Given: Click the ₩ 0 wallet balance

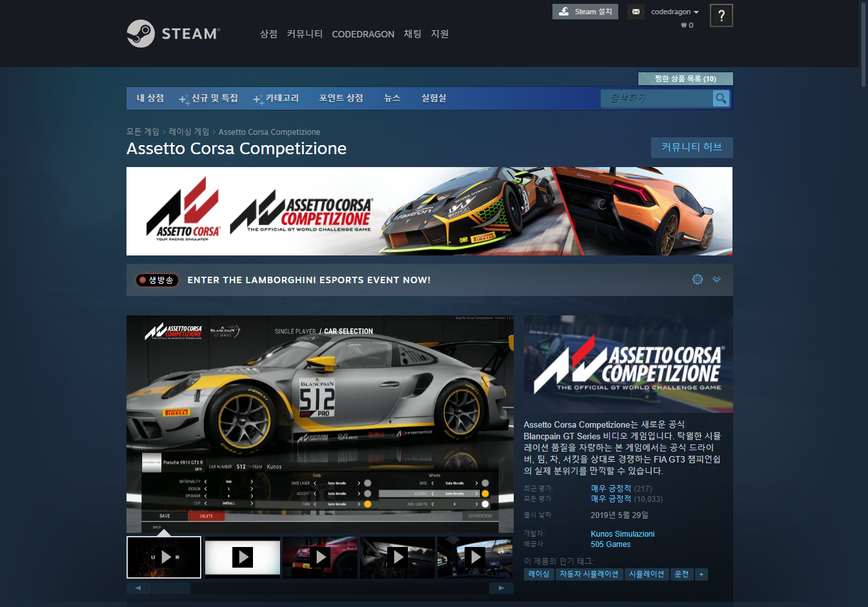Looking at the screenshot, I should pos(687,25).
